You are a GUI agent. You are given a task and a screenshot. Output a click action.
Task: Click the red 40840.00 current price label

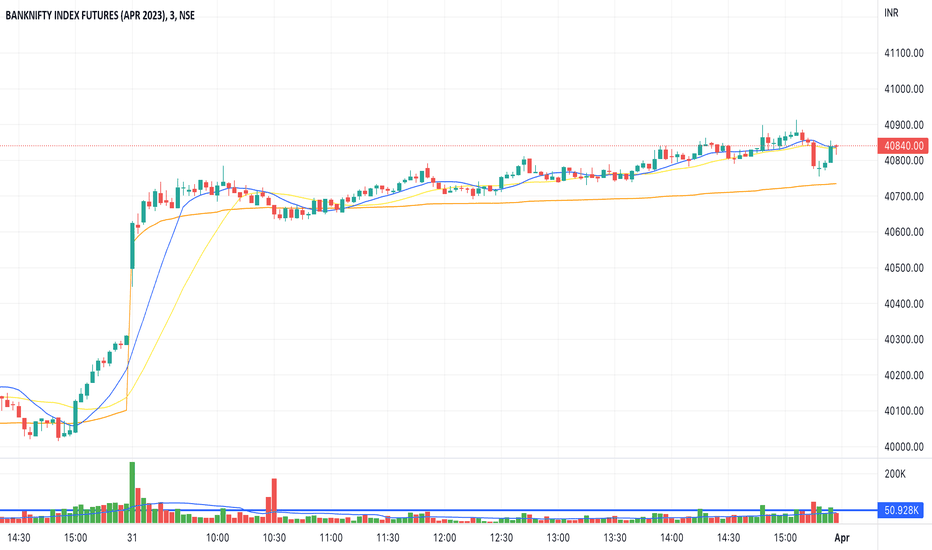click(903, 146)
